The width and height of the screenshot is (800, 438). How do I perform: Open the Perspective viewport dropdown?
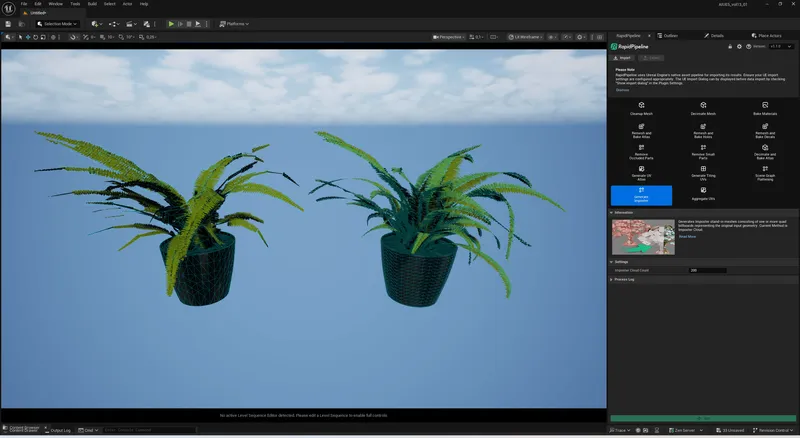point(450,37)
